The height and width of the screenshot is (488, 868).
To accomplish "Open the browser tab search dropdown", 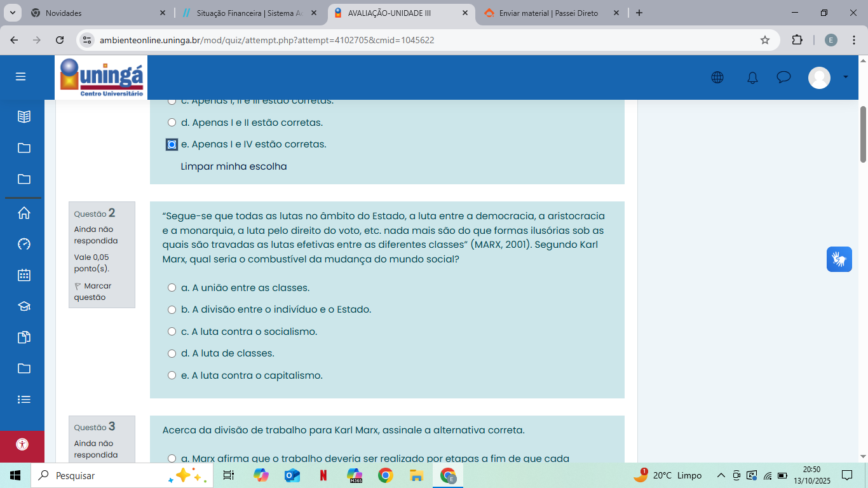I will tap(13, 13).
